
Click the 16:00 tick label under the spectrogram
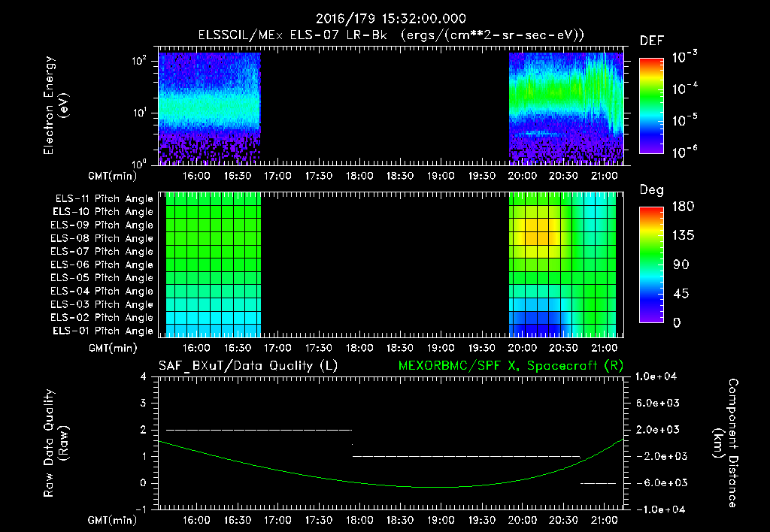coord(196,176)
